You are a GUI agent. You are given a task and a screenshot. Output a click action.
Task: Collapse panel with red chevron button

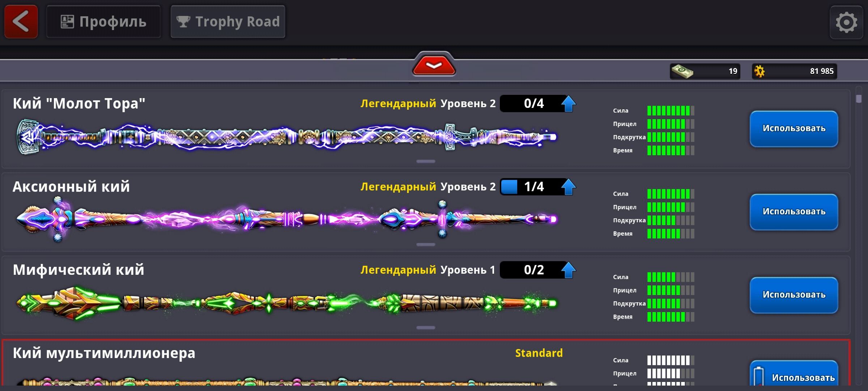click(434, 66)
